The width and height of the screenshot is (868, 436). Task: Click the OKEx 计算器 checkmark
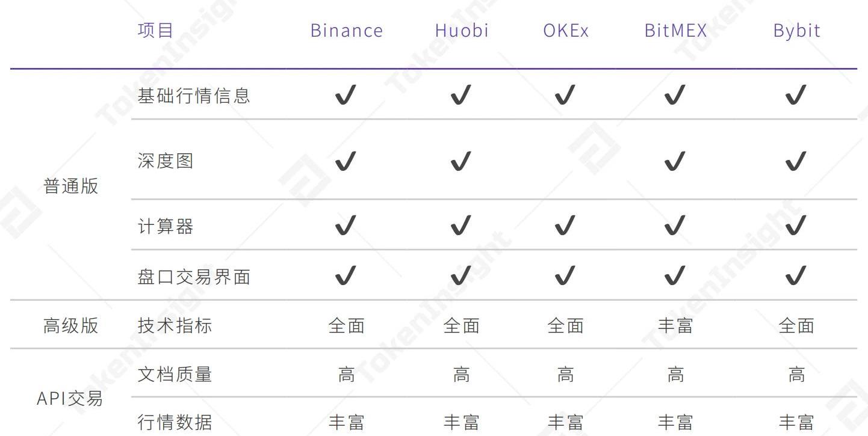coord(565,226)
